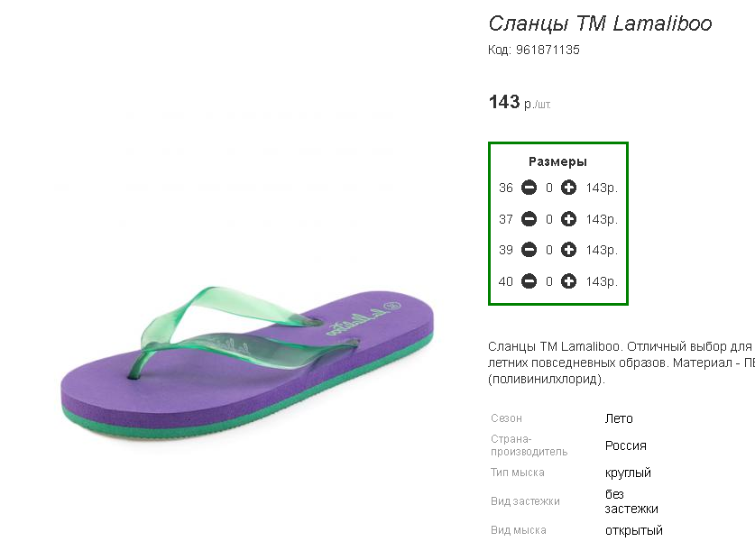Click the 143 р./шт. price
The image size is (755, 560).
pyautogui.click(x=519, y=103)
